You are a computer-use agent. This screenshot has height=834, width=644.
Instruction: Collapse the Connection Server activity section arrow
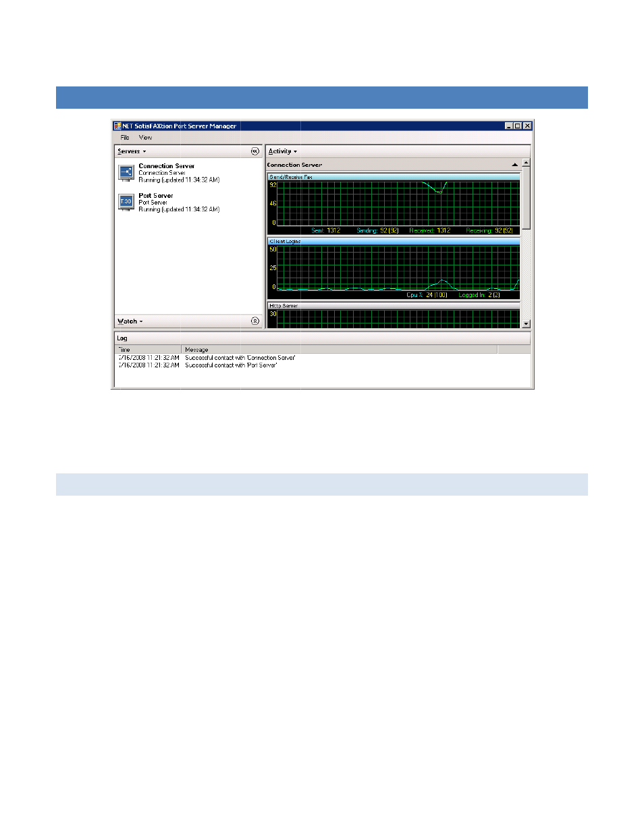click(515, 165)
